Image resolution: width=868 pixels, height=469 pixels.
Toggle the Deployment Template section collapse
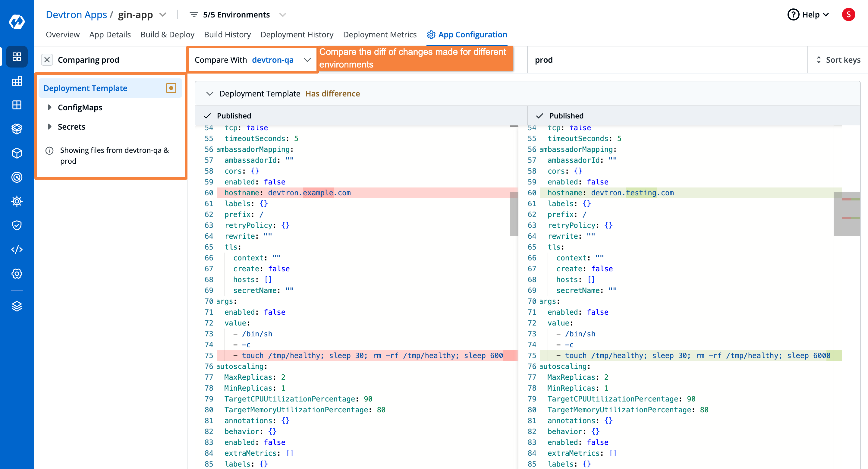click(209, 93)
